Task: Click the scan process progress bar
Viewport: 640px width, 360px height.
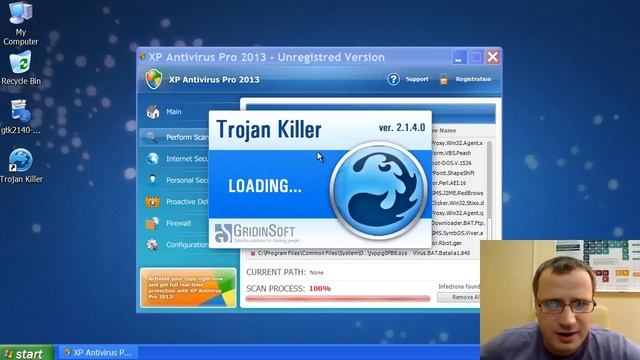Action: pos(338,298)
